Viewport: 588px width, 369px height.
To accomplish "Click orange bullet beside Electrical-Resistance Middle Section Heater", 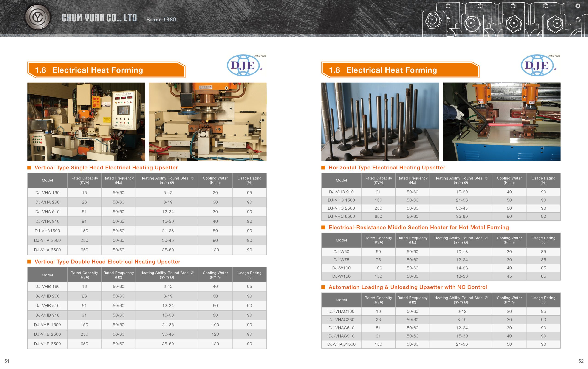I will coord(323,228).
